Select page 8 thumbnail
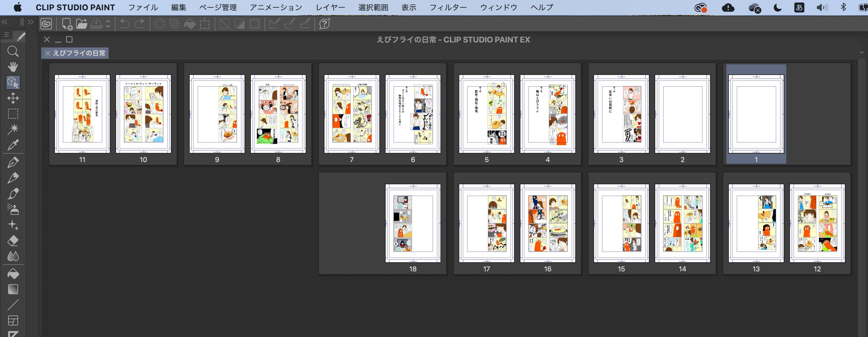This screenshot has width=868, height=337. tap(278, 114)
